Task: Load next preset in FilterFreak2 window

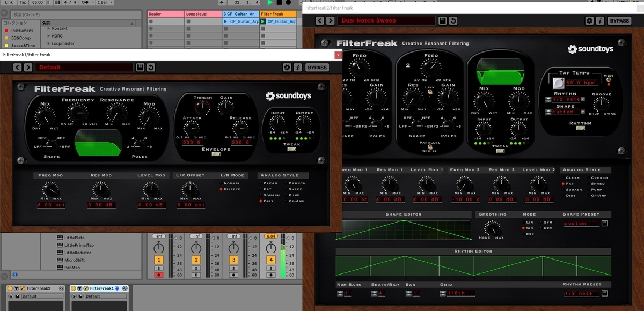Action: pos(332,20)
